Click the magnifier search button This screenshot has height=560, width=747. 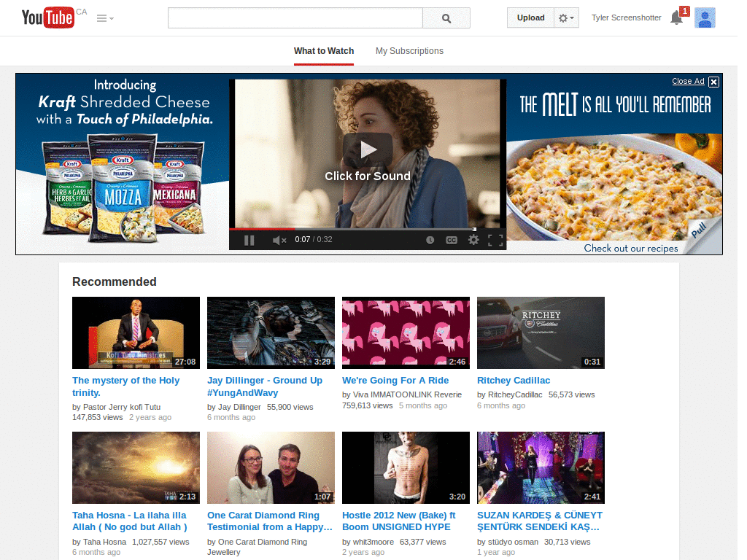point(446,18)
